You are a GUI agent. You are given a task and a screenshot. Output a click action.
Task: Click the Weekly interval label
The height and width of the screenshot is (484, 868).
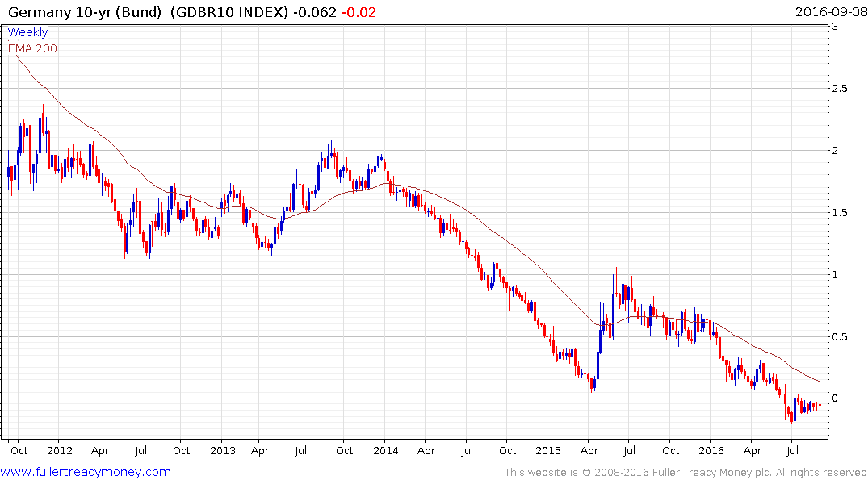27,32
